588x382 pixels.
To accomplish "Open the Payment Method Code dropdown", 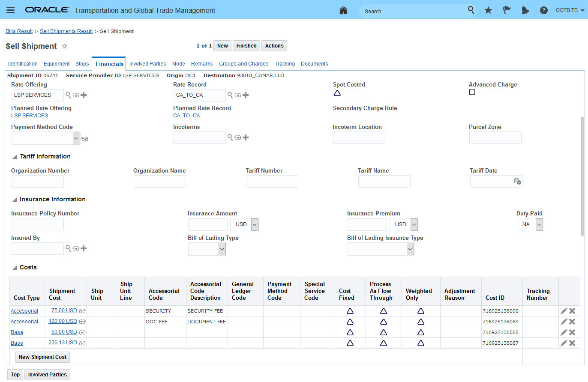I will 77,138.
